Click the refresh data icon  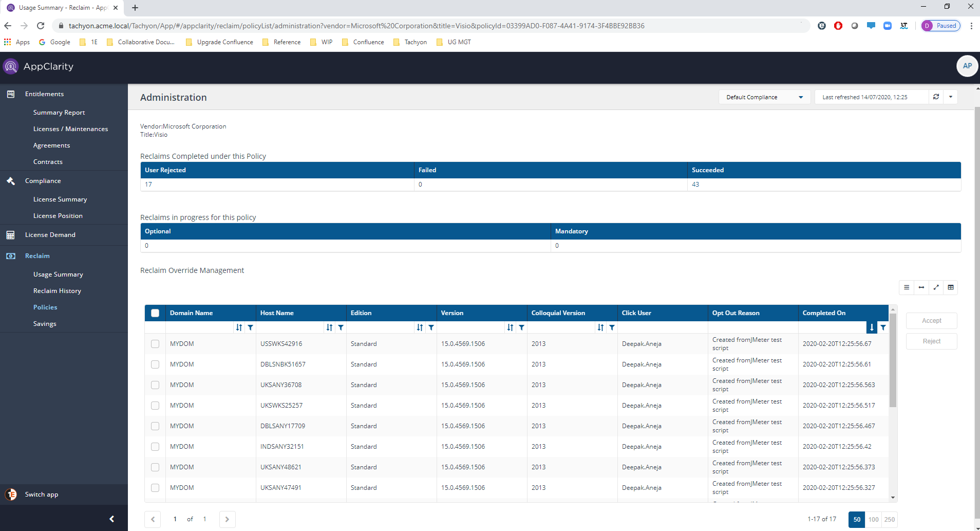point(936,97)
